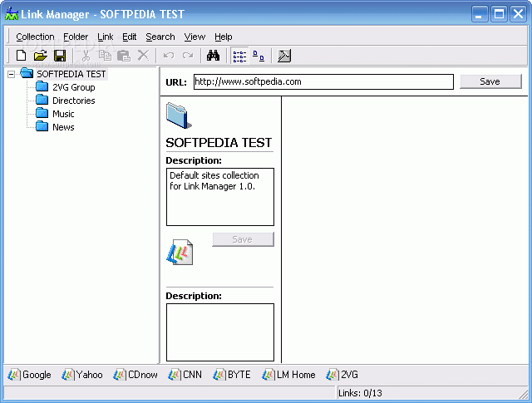Redo action with the redo arrow
Image resolution: width=532 pixels, height=403 pixels.
pos(188,56)
